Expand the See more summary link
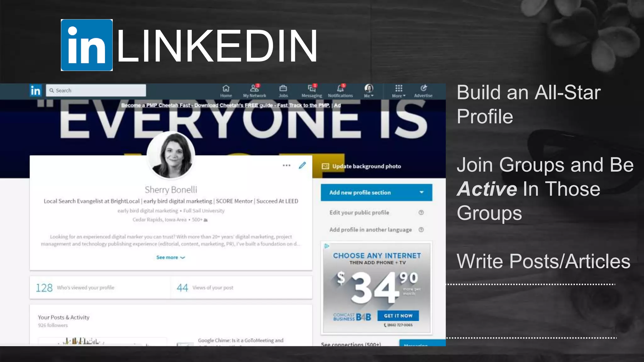644x362 pixels. click(x=171, y=257)
